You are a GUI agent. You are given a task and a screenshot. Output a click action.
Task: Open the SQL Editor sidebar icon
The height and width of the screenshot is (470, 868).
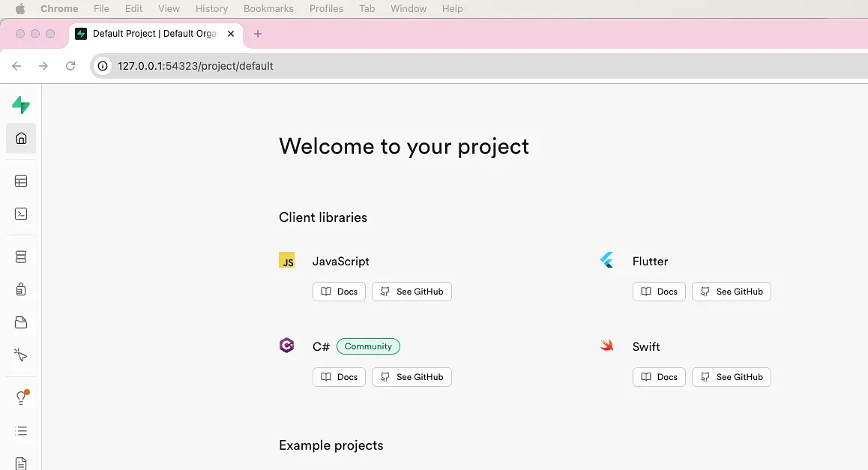tap(21, 214)
